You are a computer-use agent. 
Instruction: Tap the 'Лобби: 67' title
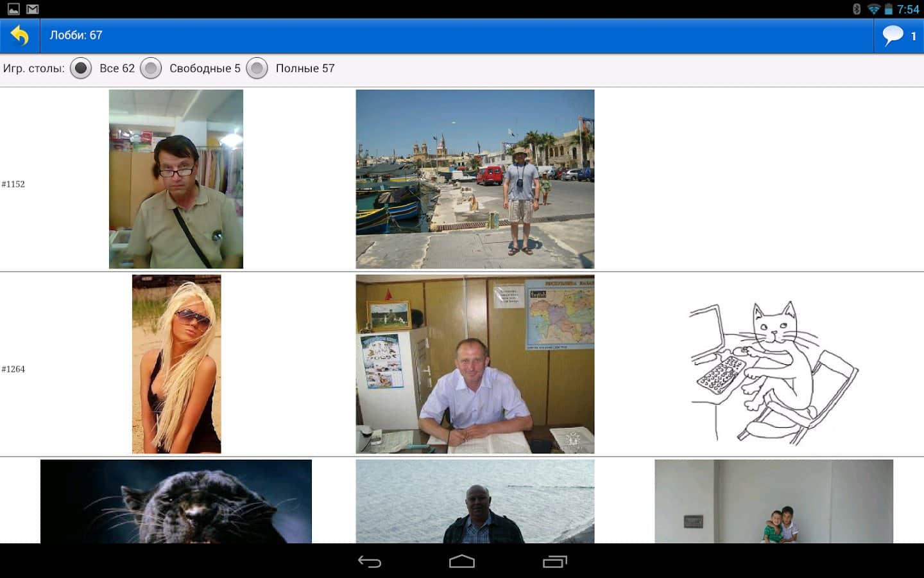pyautogui.click(x=76, y=35)
